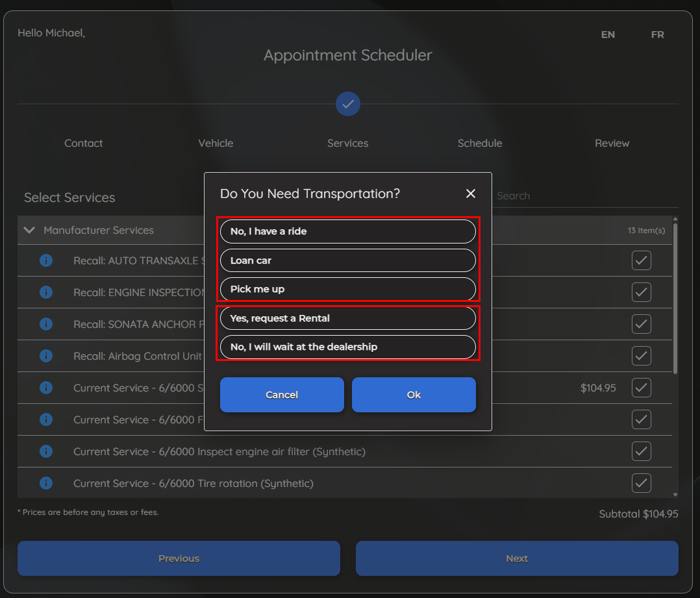Click info icon for Tire rotation service

pyautogui.click(x=46, y=483)
